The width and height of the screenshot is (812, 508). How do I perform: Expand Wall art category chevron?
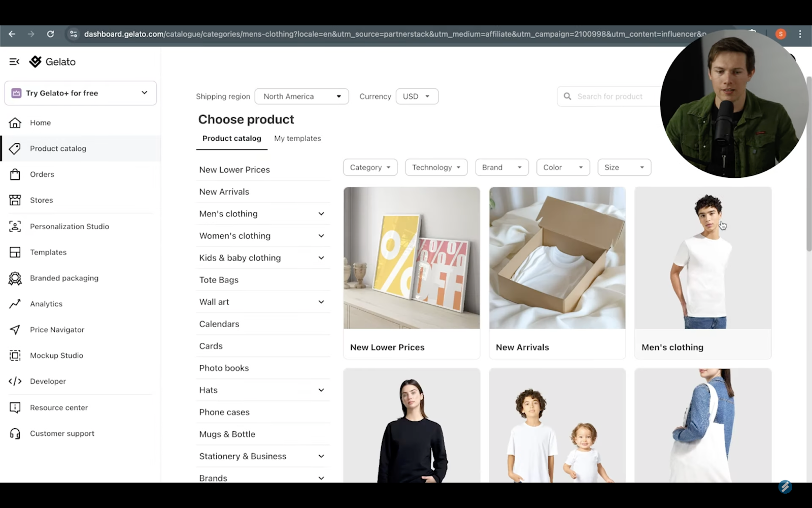click(321, 302)
